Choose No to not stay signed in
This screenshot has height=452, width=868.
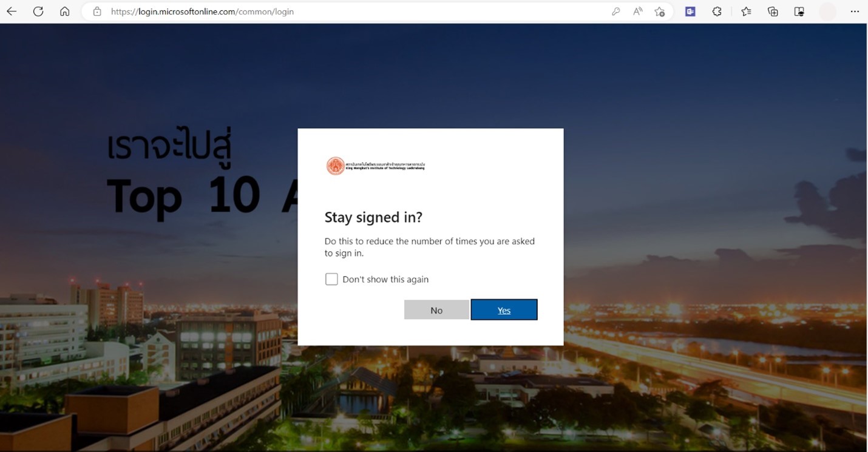pyautogui.click(x=436, y=310)
